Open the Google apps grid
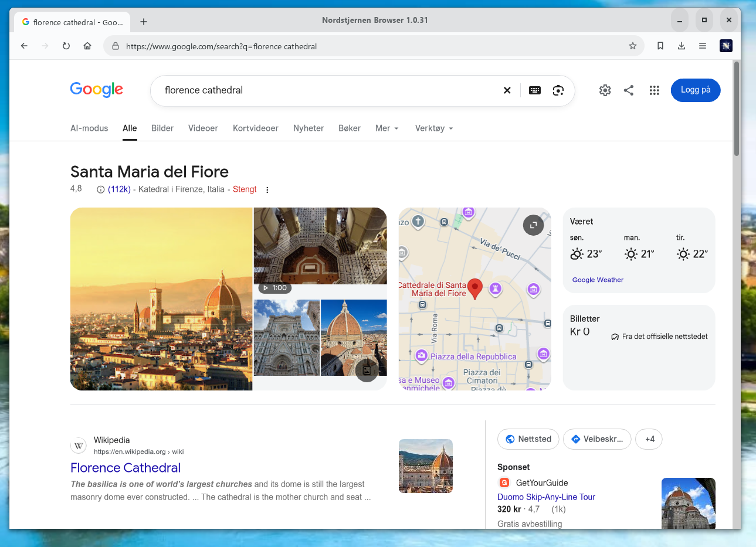The width and height of the screenshot is (756, 547). 655,90
